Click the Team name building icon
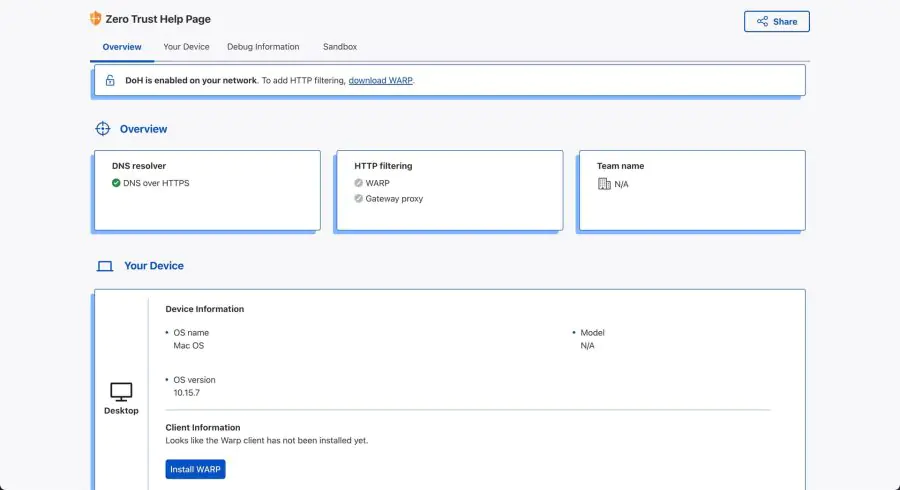Viewport: 900px width, 490px height. click(x=604, y=184)
